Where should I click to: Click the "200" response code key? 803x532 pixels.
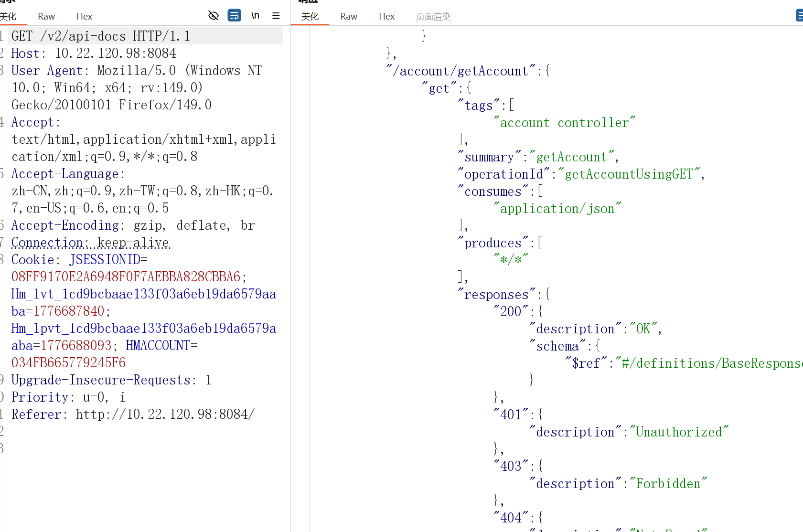click(x=511, y=311)
